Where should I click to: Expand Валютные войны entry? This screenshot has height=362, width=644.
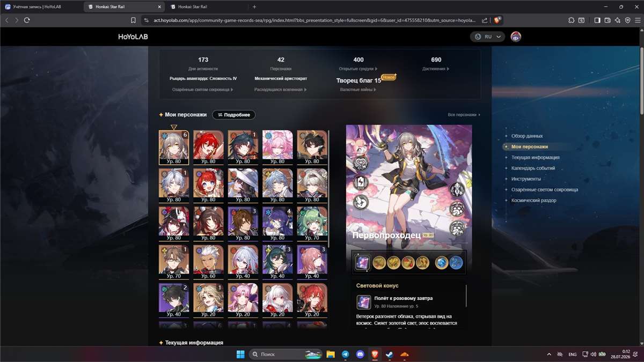point(358,90)
